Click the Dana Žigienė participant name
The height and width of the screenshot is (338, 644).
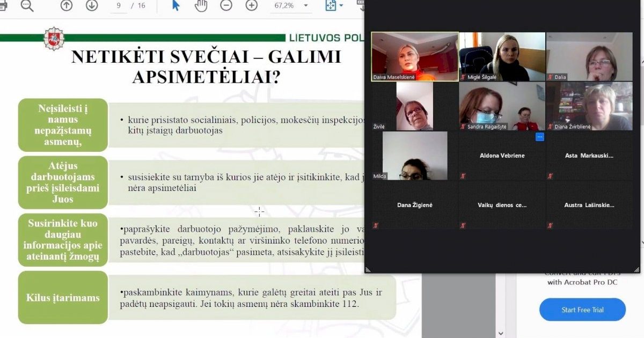[x=415, y=205]
